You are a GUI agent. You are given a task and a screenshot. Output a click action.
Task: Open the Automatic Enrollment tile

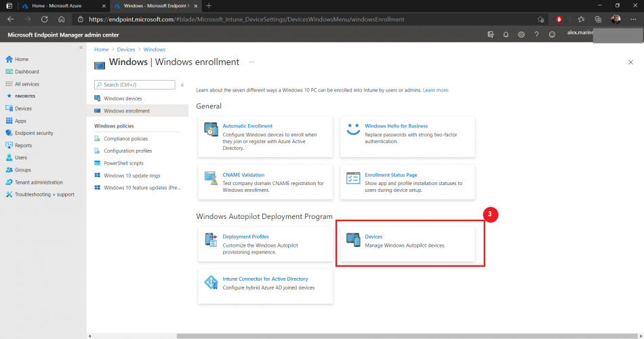[265, 137]
